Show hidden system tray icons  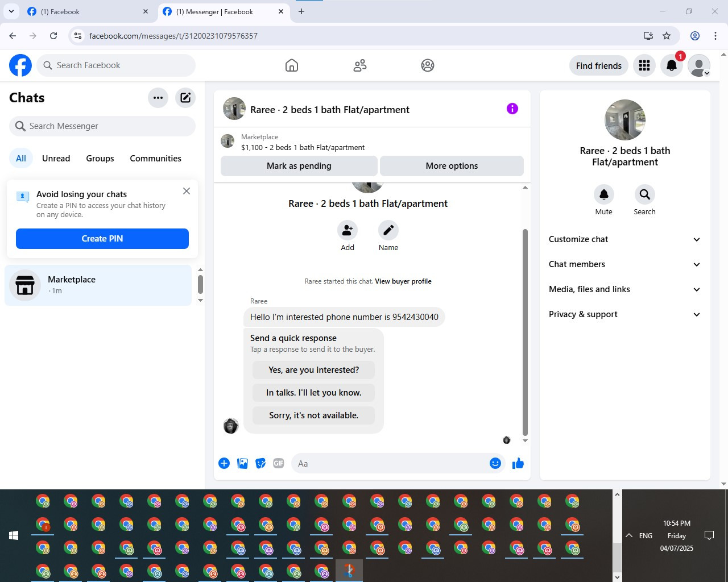[x=629, y=535]
